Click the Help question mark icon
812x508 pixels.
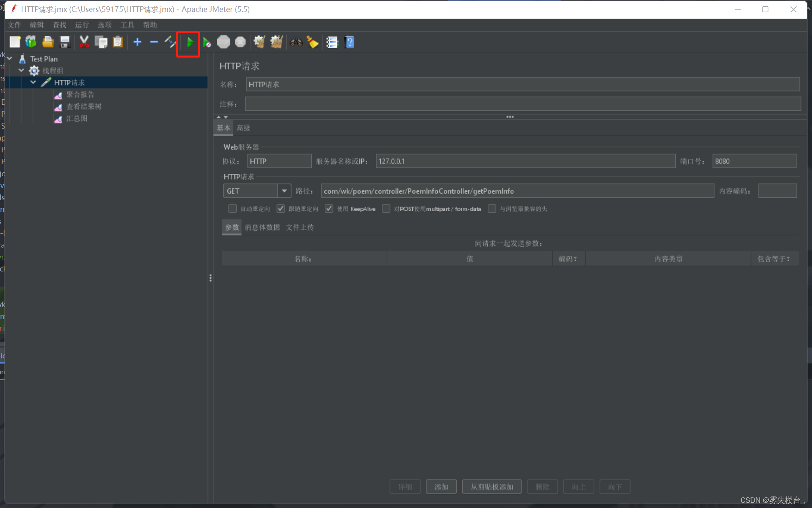349,42
